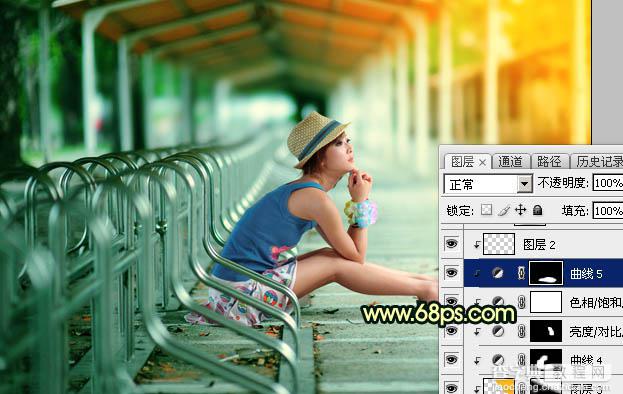Click the 曲线 4 adjustment icon
Image resolution: width=623 pixels, height=394 pixels.
498,360
